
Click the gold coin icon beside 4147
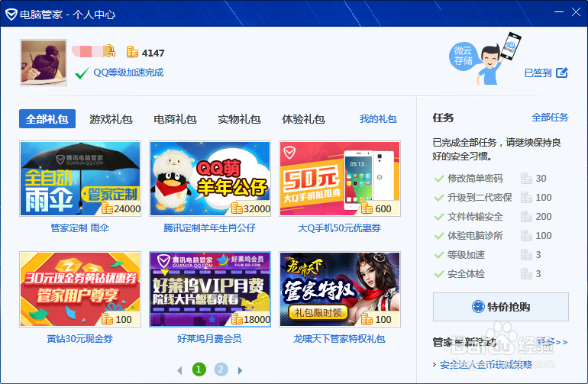[132, 52]
